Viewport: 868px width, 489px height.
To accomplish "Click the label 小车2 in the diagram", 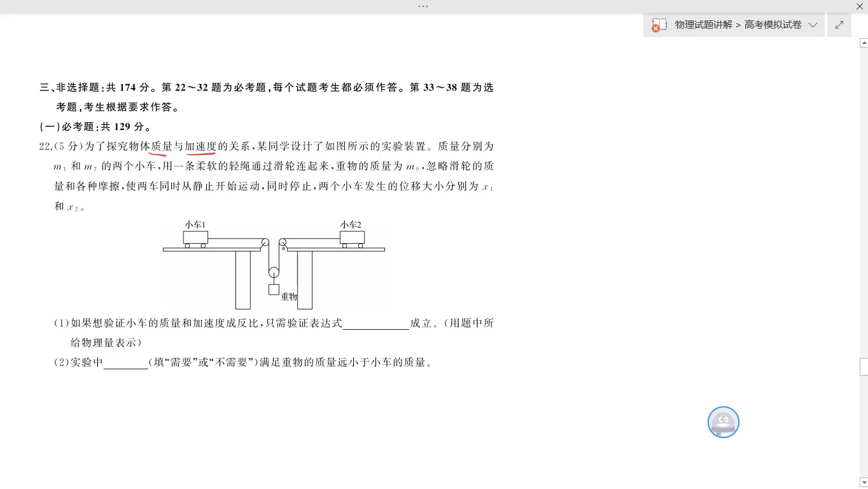I will pyautogui.click(x=351, y=225).
